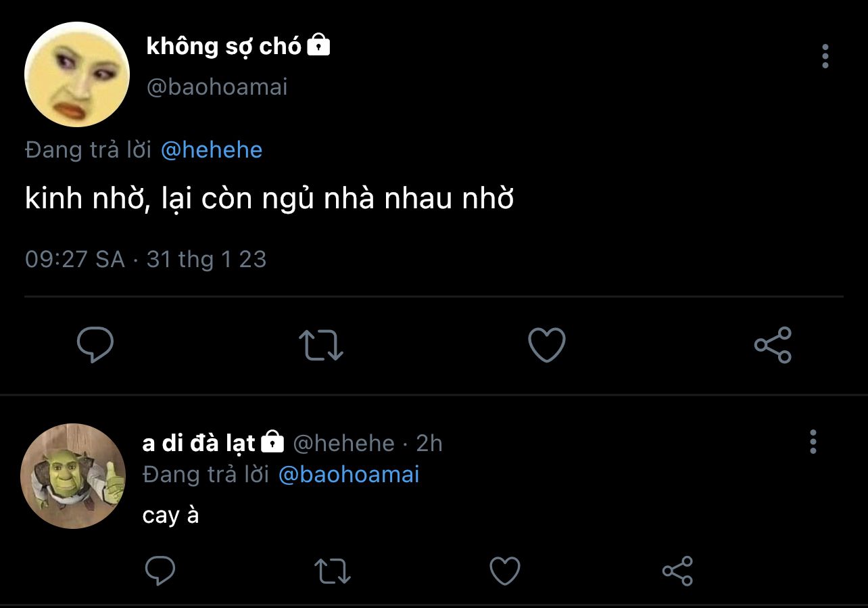Open the a di đà lạt display name

tap(199, 443)
